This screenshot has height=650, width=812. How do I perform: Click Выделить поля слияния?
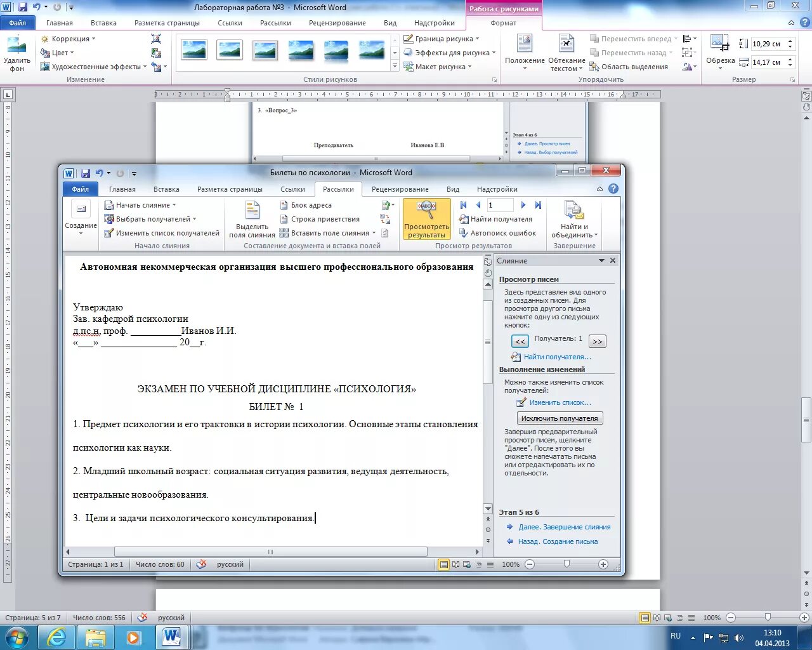click(x=252, y=219)
